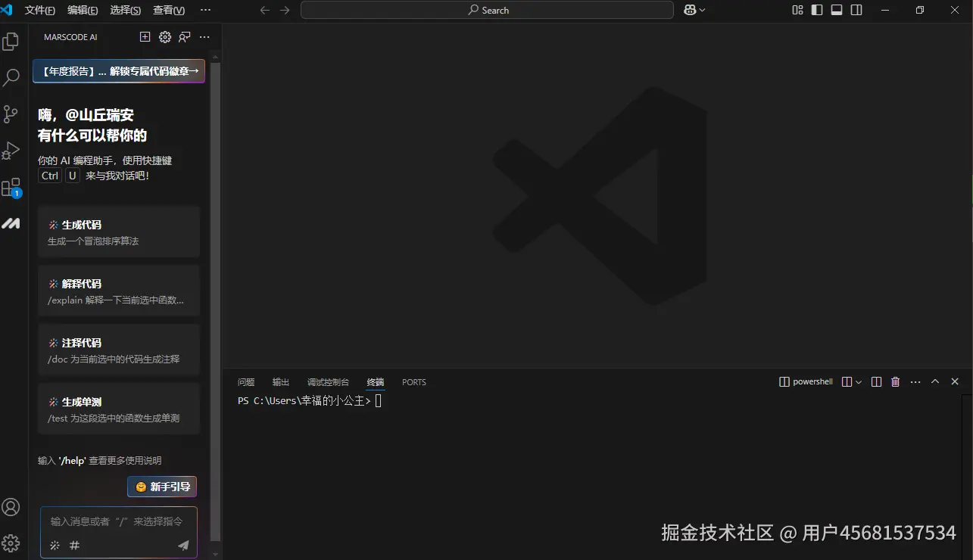Click the Search command center box

tap(487, 10)
